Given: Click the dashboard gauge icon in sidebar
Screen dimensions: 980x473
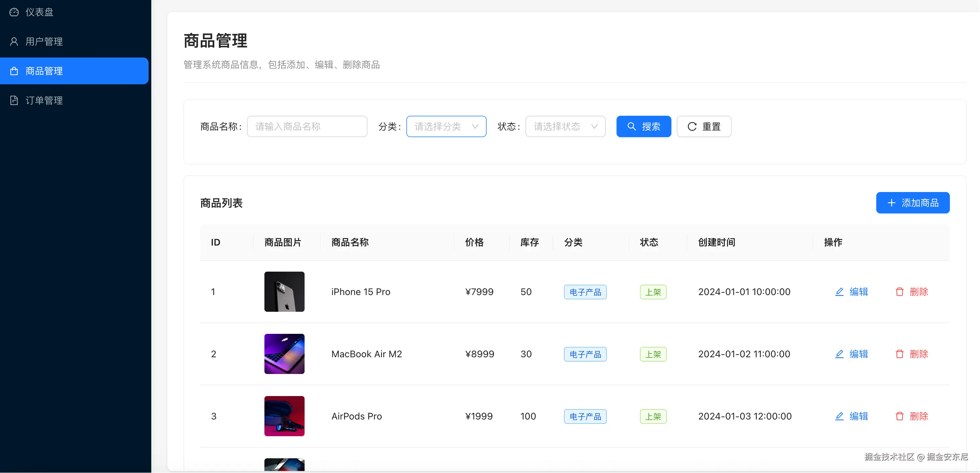Looking at the screenshot, I should 14,12.
